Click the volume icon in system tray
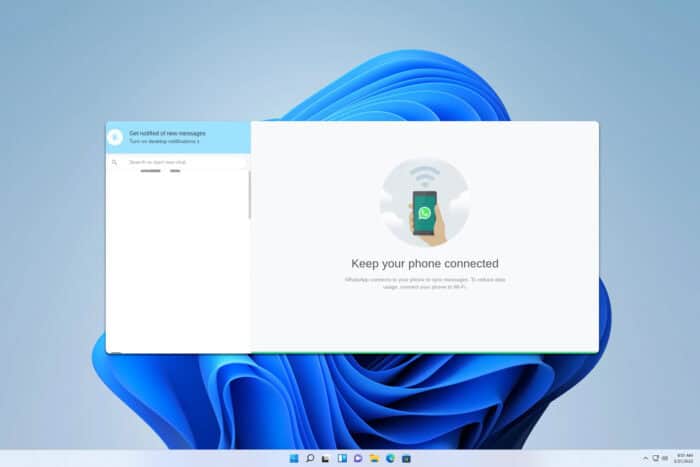The width and height of the screenshot is (700, 467). (665, 459)
